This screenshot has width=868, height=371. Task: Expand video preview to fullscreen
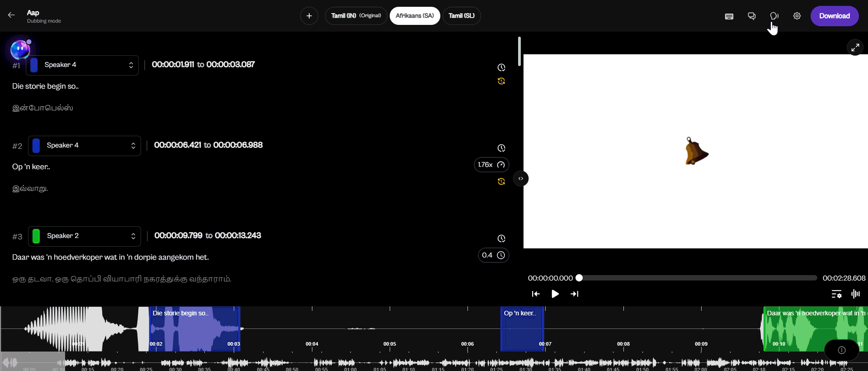tap(855, 48)
